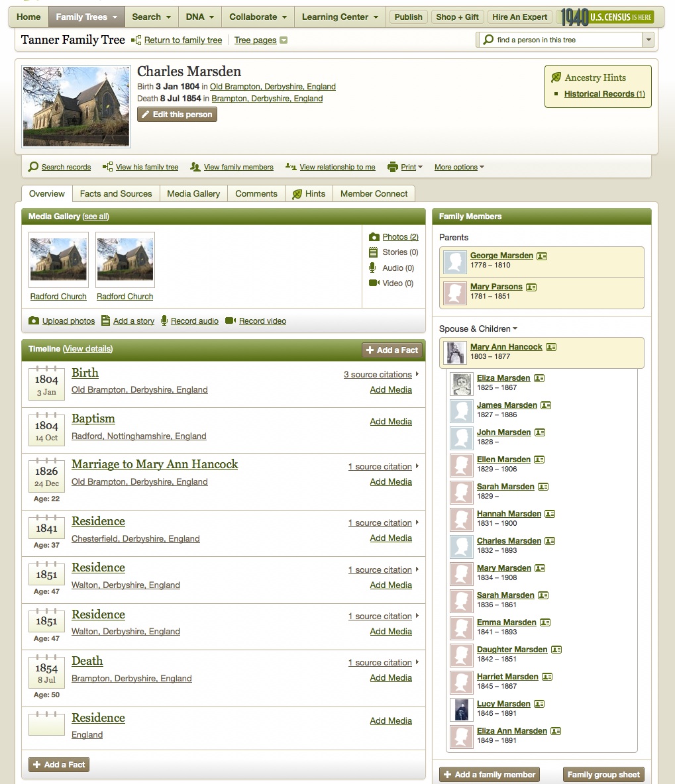This screenshot has width=675, height=784.
Task: Switch to the Facts and Sources tab
Action: click(116, 193)
